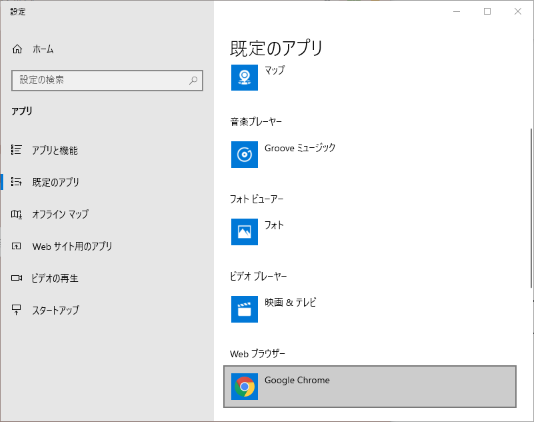
Task: Click the マップ app icon
Action: [x=244, y=77]
